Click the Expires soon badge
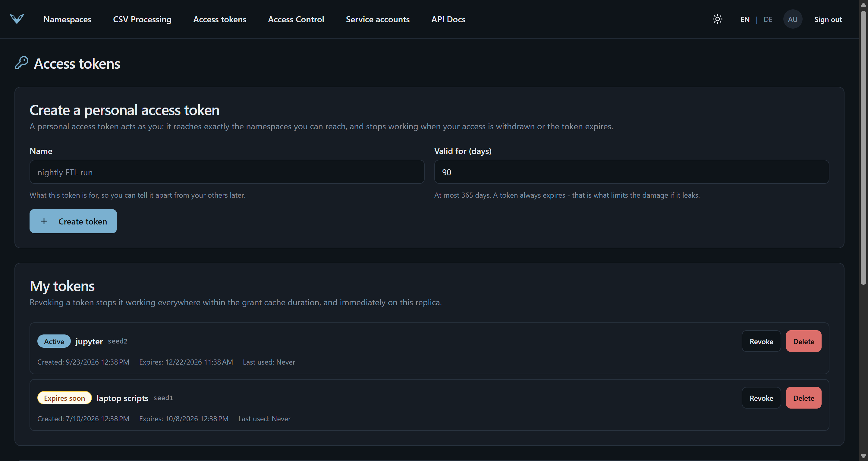 (64, 398)
